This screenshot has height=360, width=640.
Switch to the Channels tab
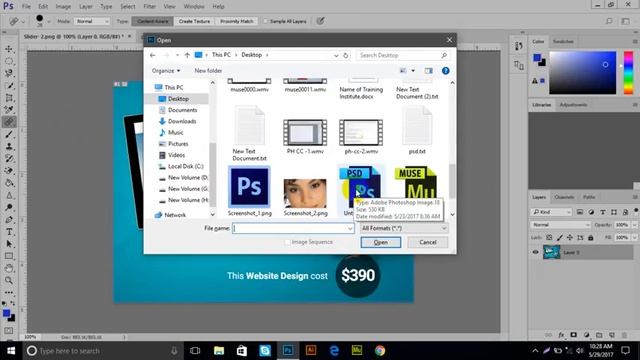click(564, 197)
